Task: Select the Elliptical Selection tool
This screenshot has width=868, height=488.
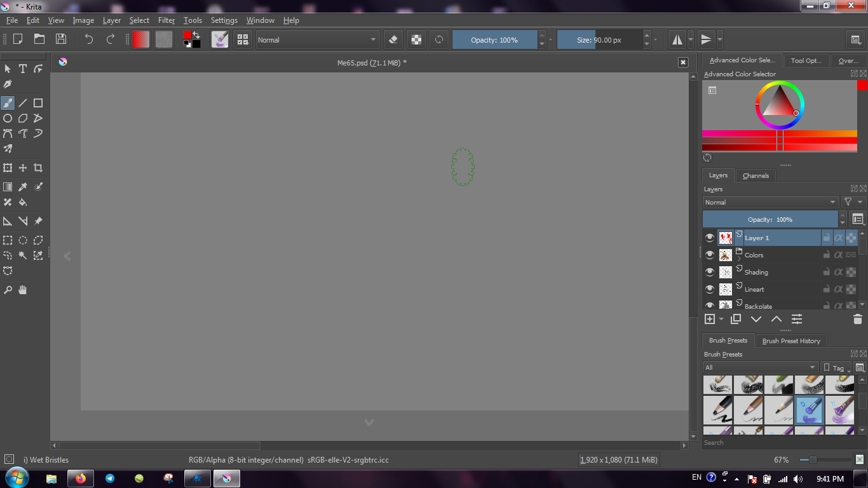Action: pos(23,240)
